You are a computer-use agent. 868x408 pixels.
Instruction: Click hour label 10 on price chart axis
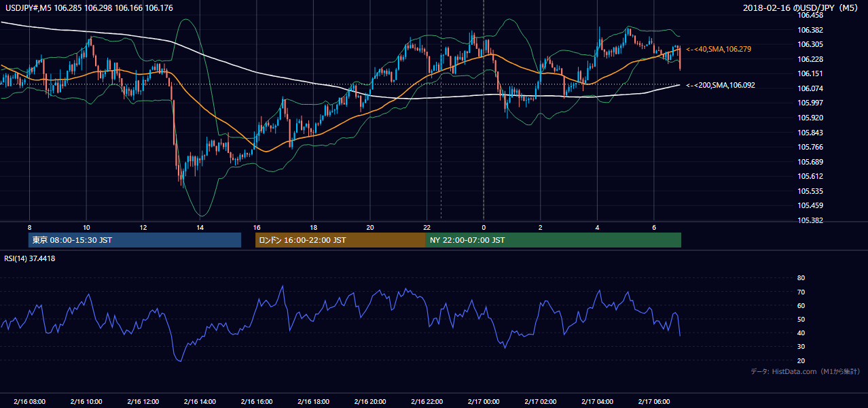click(x=86, y=227)
